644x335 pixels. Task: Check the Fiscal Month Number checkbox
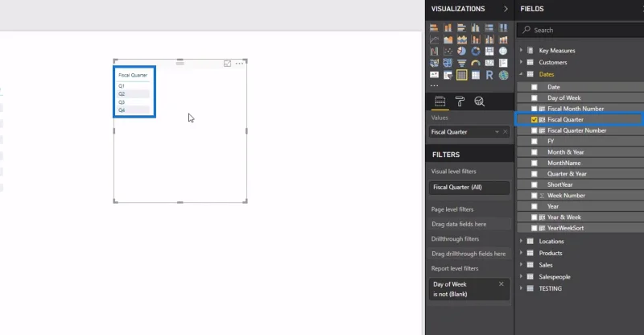pos(534,109)
